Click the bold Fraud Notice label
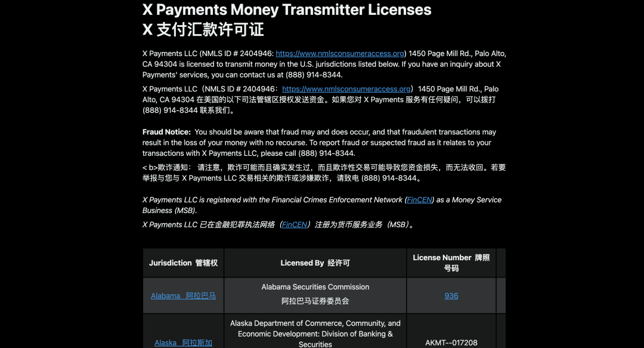The height and width of the screenshot is (348, 644). [166, 132]
